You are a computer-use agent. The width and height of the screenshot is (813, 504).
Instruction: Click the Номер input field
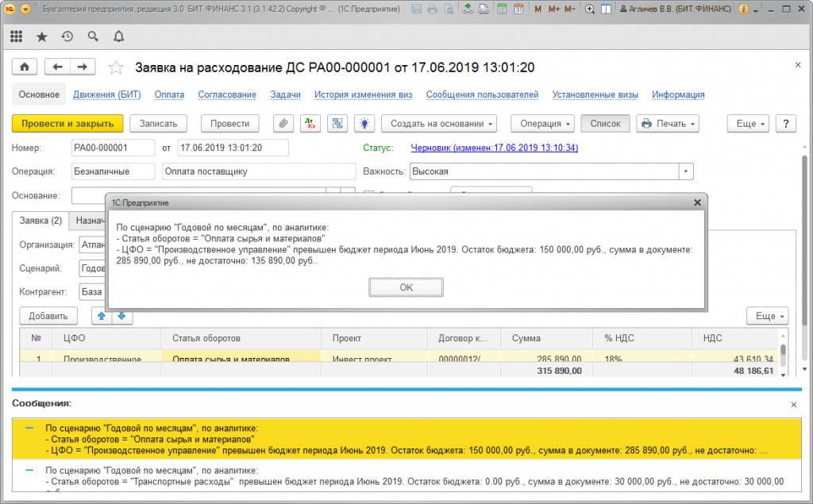point(112,148)
